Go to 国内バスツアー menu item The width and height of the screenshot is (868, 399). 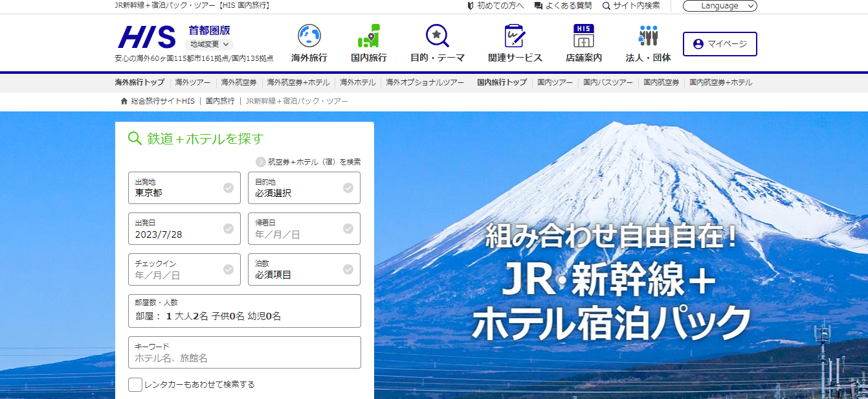[608, 83]
